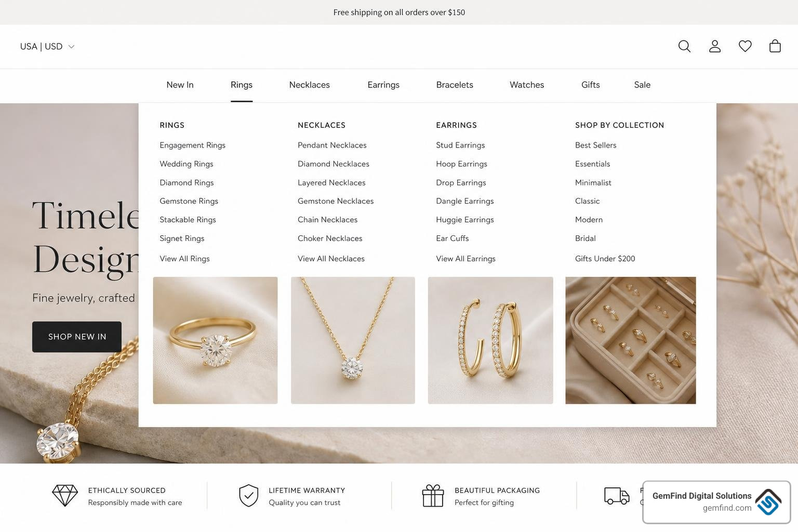
Task: Click the delivery truck icon
Action: (x=617, y=496)
